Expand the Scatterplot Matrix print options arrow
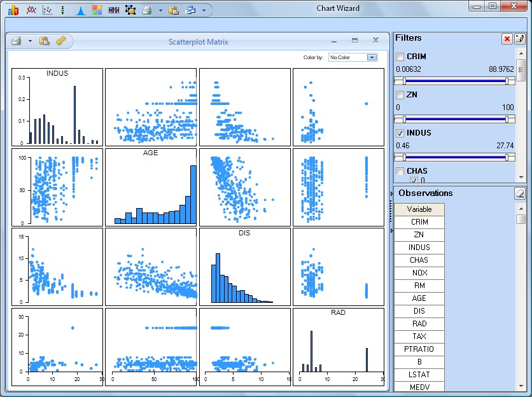The image size is (532, 397). click(x=30, y=41)
